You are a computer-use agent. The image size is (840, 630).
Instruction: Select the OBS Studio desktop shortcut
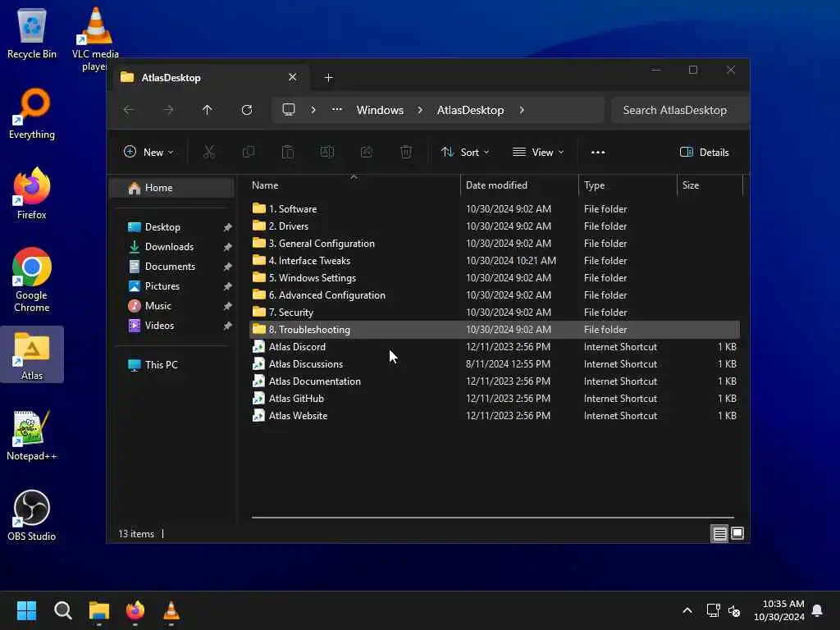pyautogui.click(x=32, y=515)
